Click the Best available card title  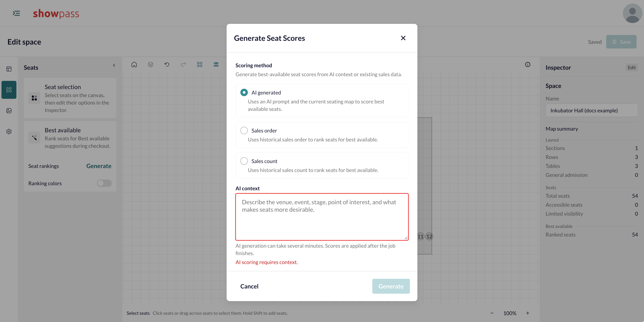[62, 130]
